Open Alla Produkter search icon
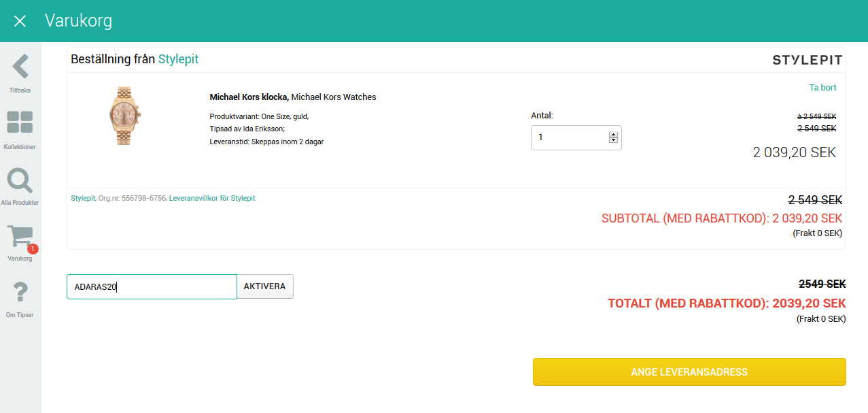The image size is (868, 413). 20,180
